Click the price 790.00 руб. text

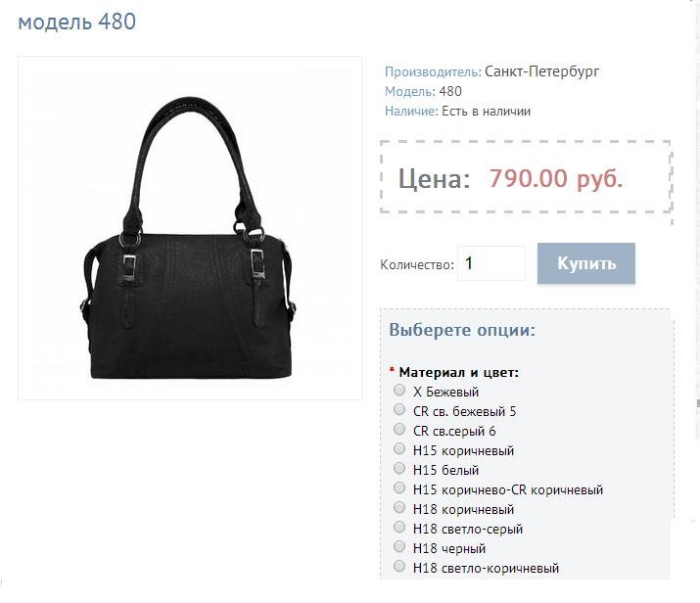556,178
